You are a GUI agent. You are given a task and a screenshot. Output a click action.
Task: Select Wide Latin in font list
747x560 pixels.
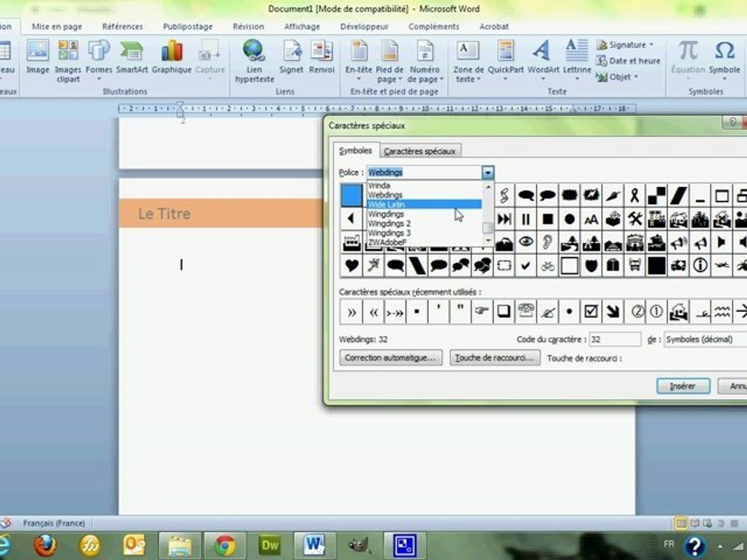(386, 204)
